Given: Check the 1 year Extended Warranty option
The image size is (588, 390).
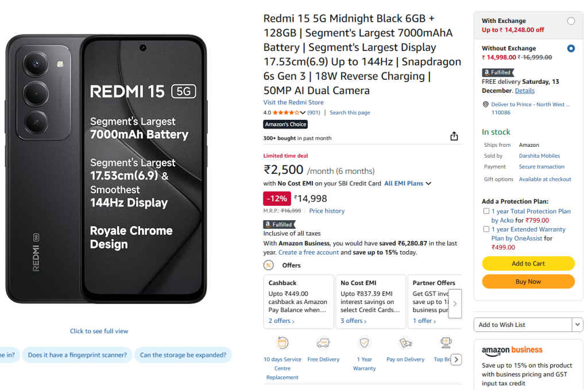Looking at the screenshot, I should [486, 229].
